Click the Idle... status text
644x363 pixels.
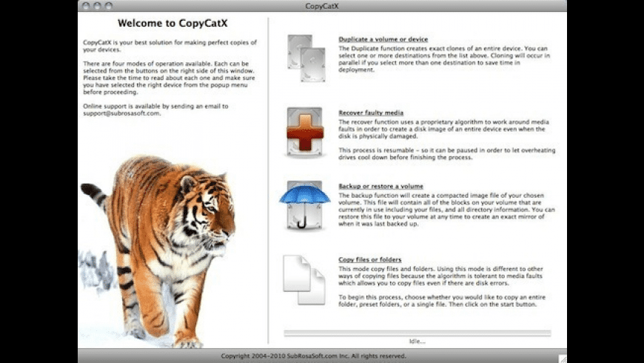tap(417, 342)
